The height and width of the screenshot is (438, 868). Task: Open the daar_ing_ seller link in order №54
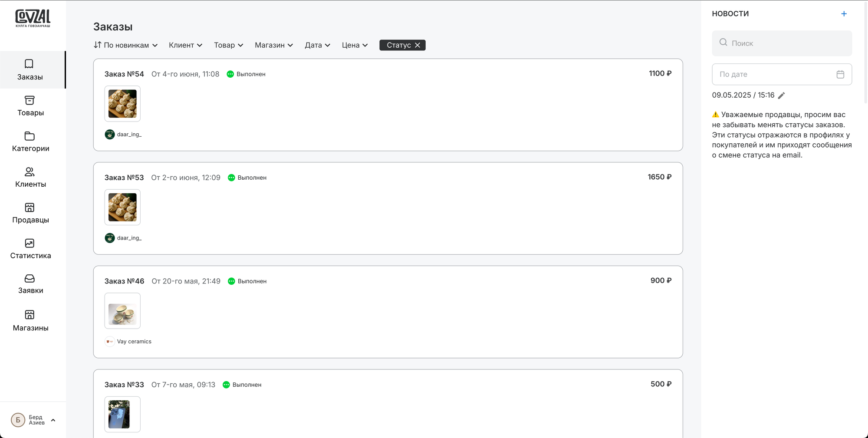tap(129, 135)
